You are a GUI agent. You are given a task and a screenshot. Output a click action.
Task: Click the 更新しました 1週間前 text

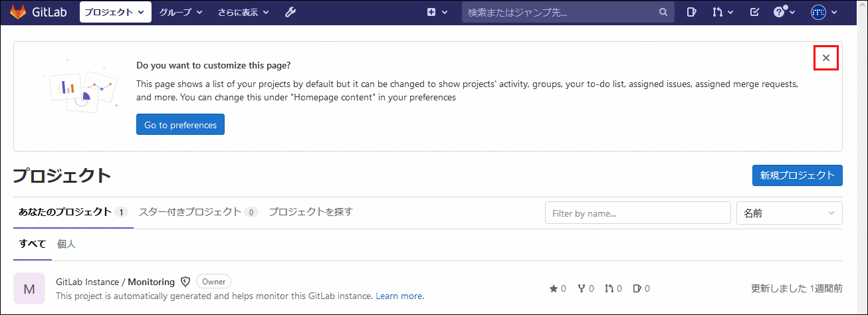(x=796, y=288)
